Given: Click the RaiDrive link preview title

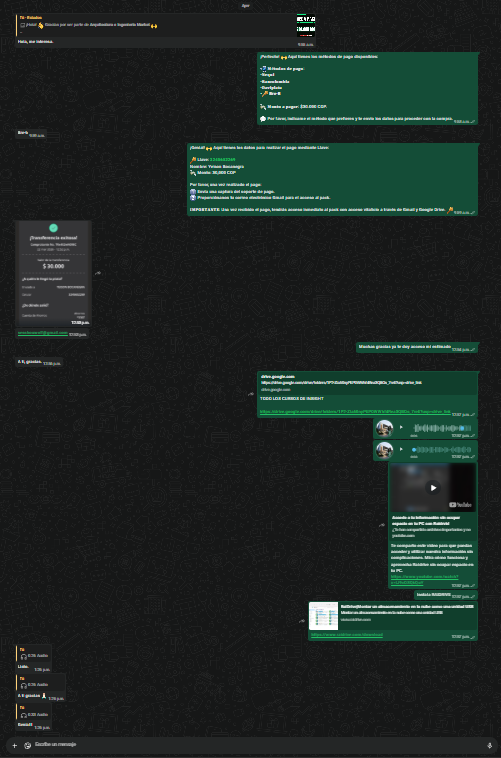Looking at the screenshot, I should click(x=408, y=609).
